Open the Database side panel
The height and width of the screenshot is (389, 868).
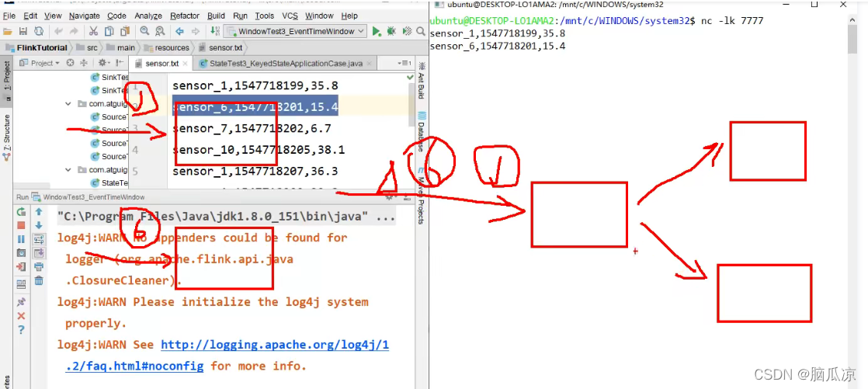pos(422,131)
